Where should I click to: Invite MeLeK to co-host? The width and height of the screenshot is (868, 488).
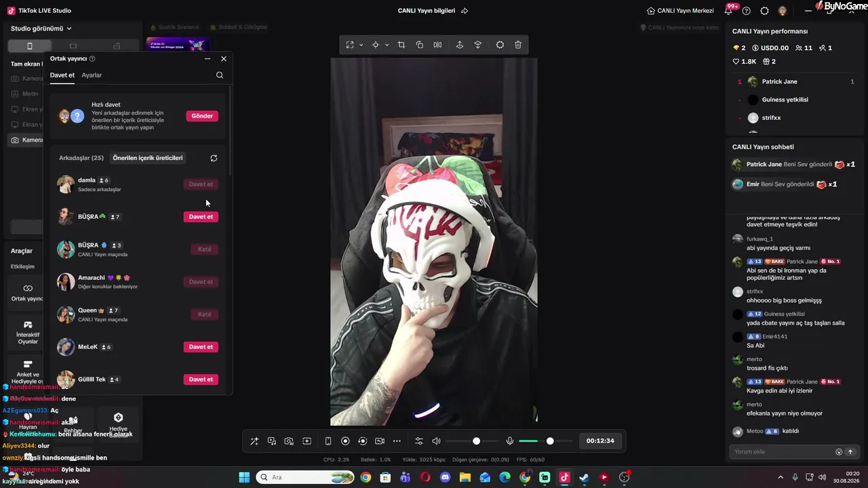coord(201,347)
